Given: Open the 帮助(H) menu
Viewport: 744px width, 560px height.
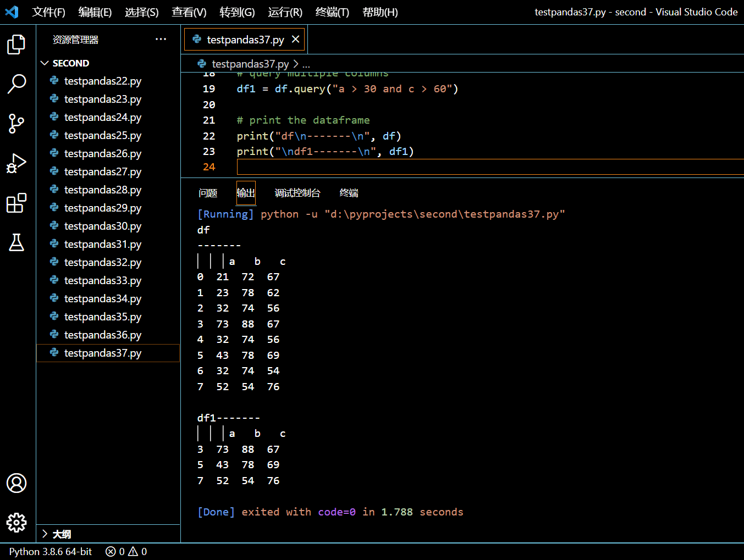Looking at the screenshot, I should [x=380, y=12].
